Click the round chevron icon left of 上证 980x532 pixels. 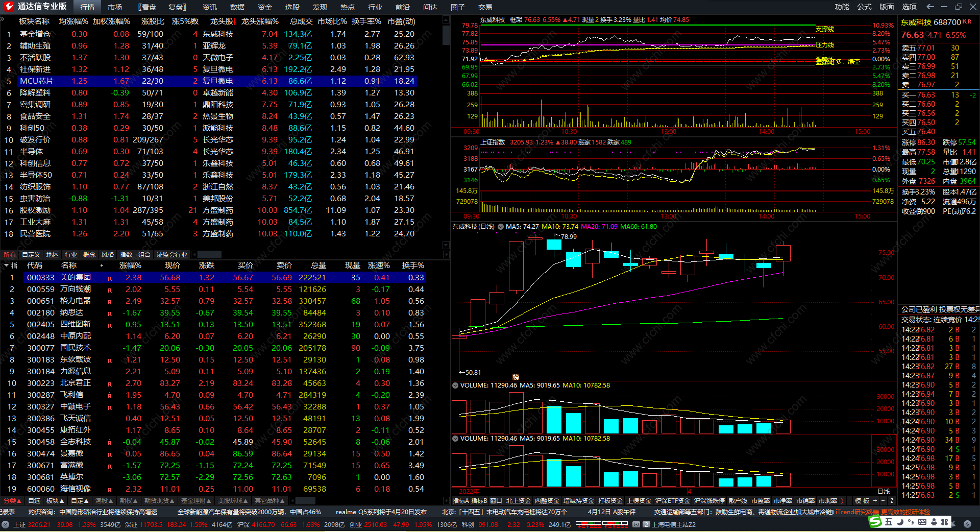point(5,524)
